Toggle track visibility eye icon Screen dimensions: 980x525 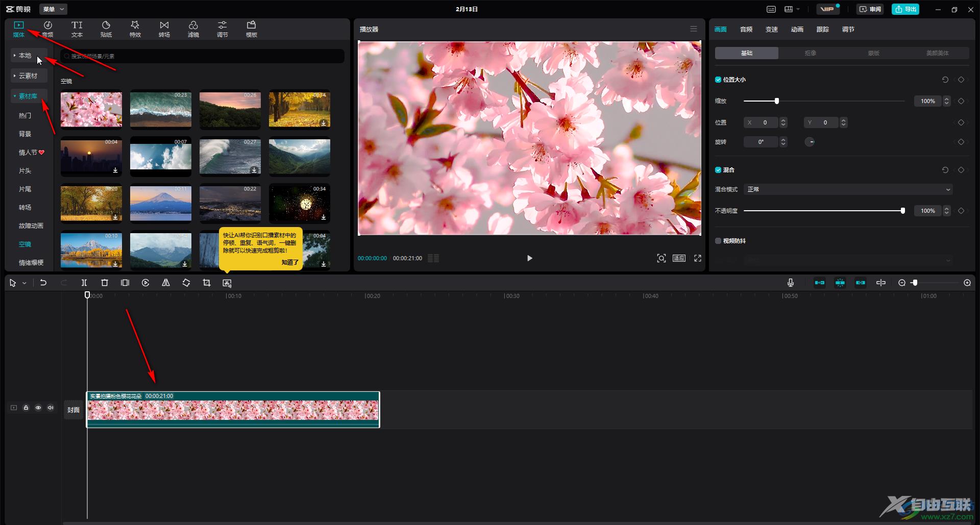[x=38, y=408]
